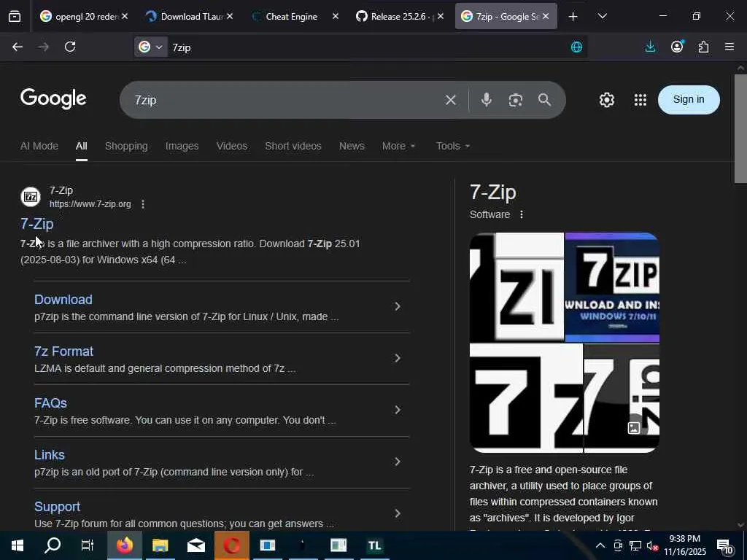Close the 7zip Google Search tab

546,16
